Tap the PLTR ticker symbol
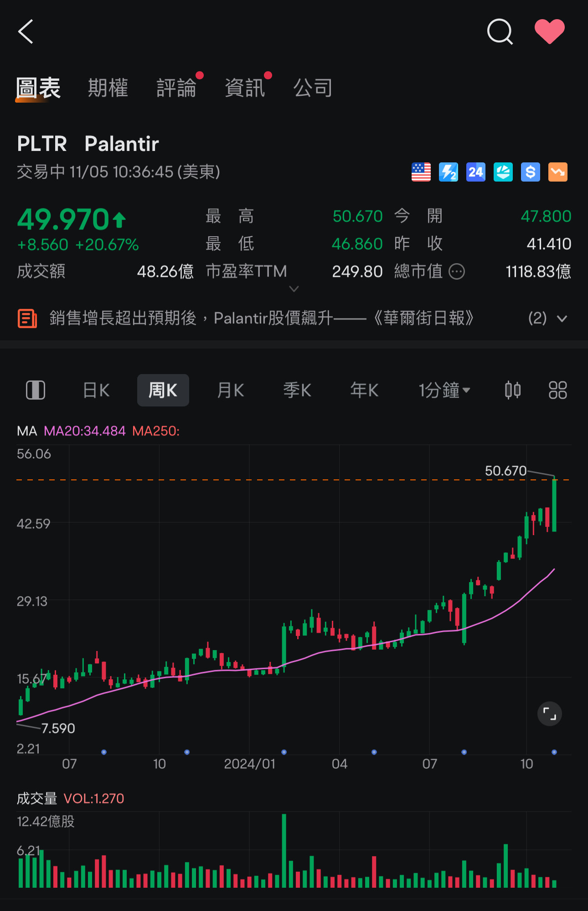588x911 pixels. click(x=42, y=144)
